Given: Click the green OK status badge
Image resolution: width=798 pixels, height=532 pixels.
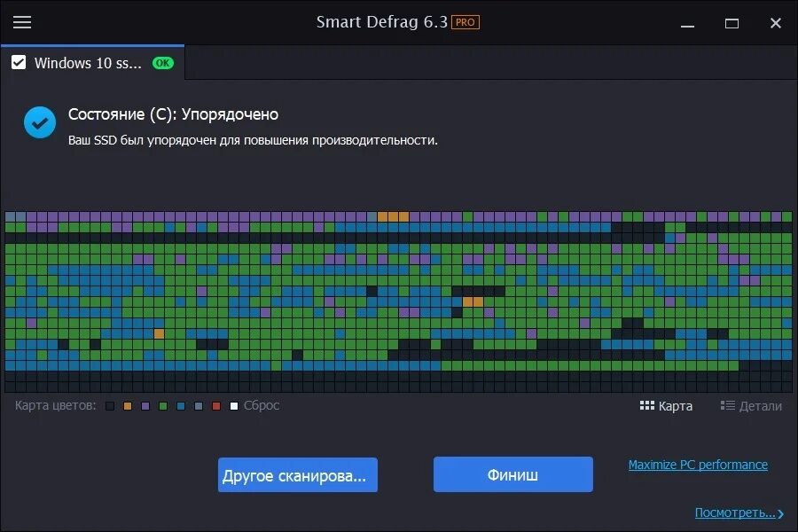Looking at the screenshot, I should pos(163,63).
